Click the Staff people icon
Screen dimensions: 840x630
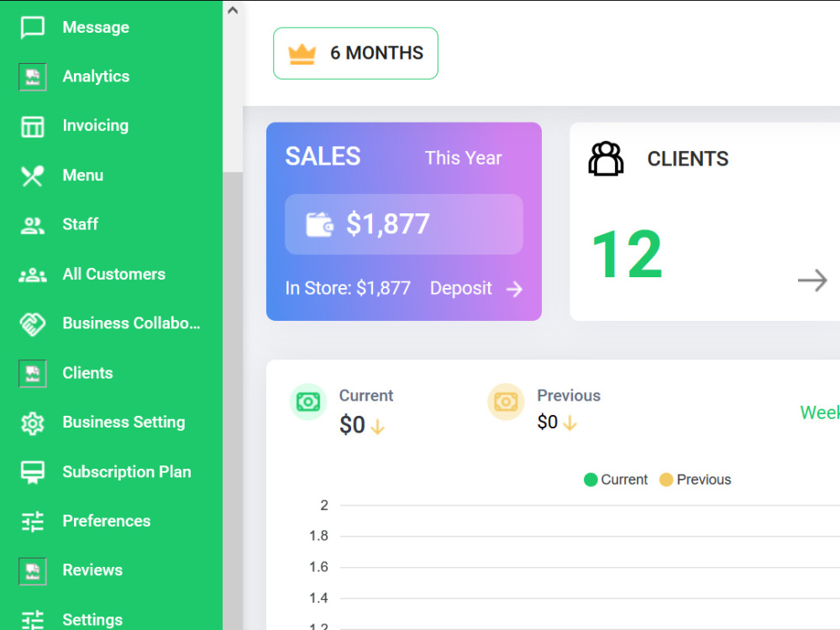(32, 224)
